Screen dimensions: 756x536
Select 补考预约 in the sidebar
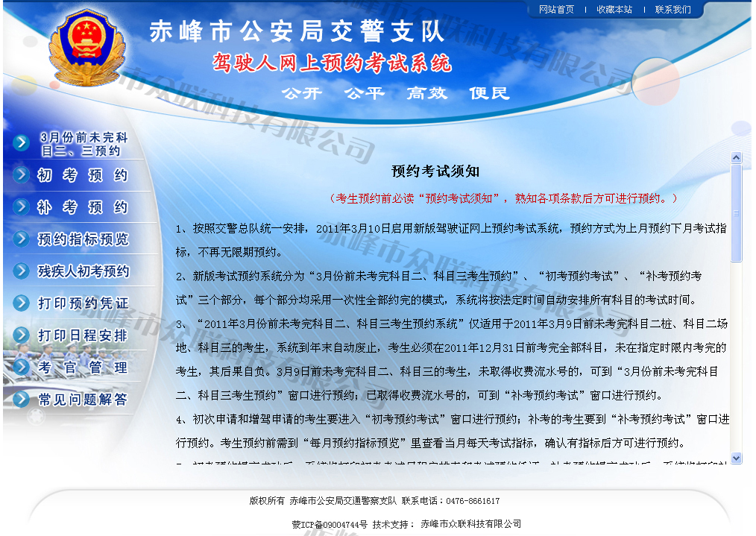[84, 207]
